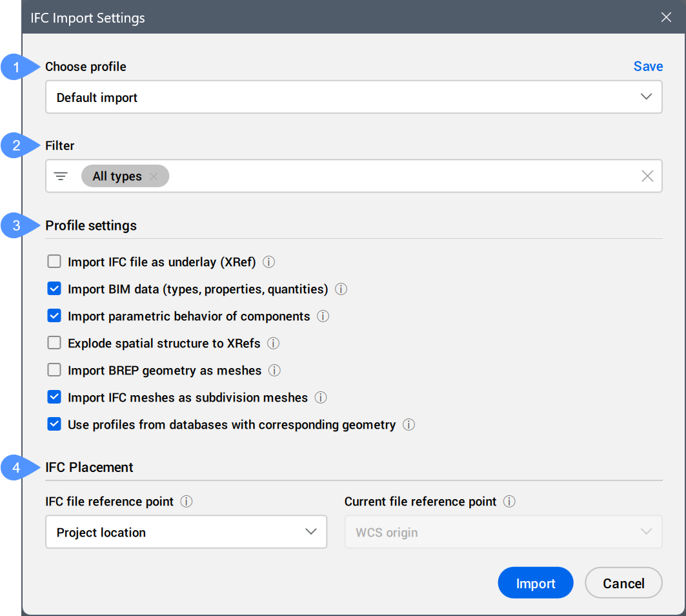Remove the All types filter tag
The image size is (686, 616).
tap(154, 176)
